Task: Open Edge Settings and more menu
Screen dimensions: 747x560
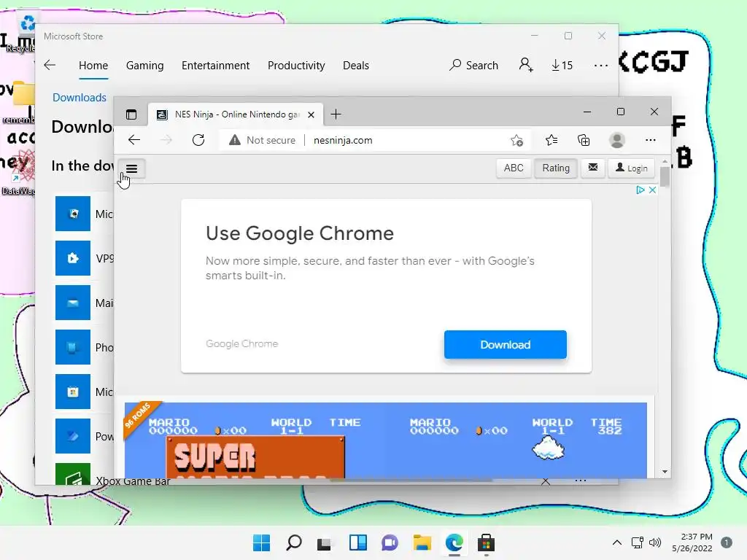Action: (650, 140)
